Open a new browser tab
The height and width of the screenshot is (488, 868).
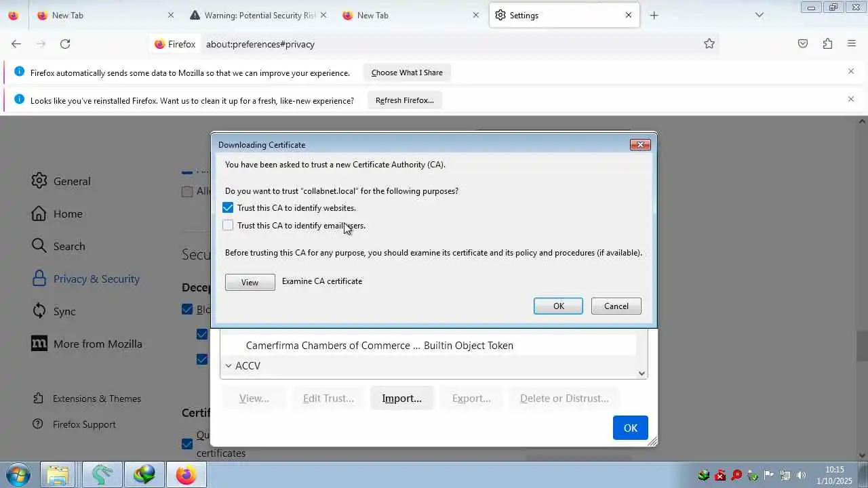pyautogui.click(x=654, y=15)
